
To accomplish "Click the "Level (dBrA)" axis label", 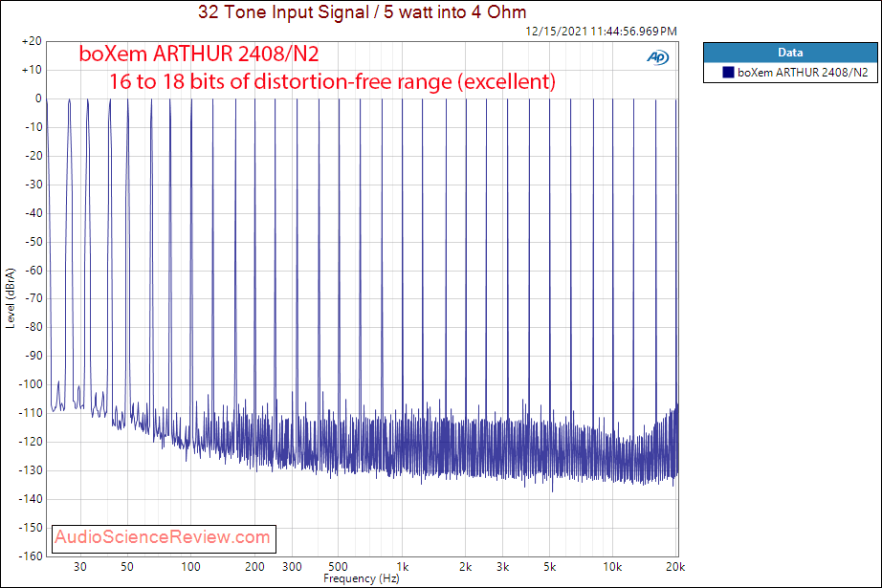I will [11, 298].
